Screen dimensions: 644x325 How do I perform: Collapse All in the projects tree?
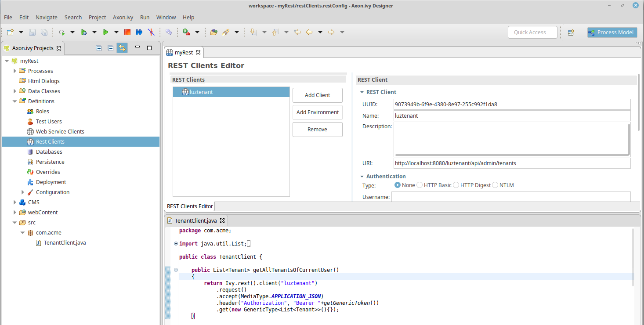111,48
